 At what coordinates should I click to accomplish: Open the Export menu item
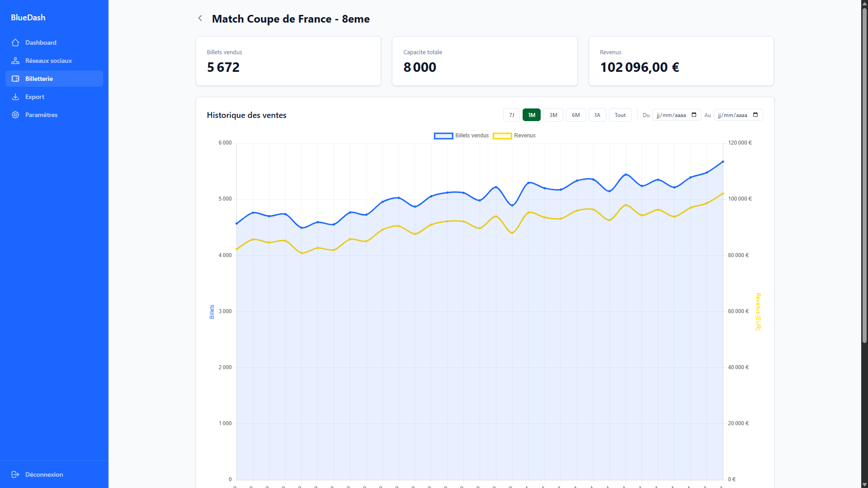coord(54,97)
